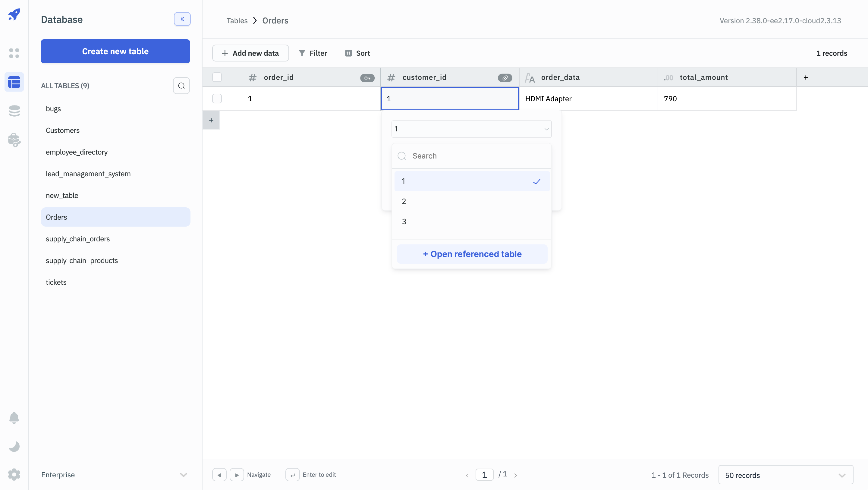The height and width of the screenshot is (490, 868).
Task: Open the notifications bell
Action: [14, 418]
